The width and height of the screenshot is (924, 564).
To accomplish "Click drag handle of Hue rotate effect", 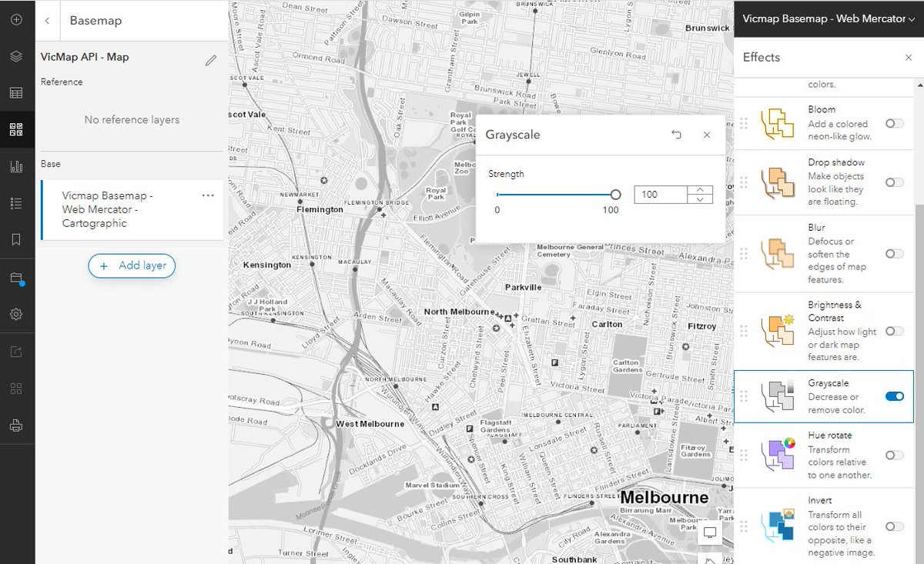I will point(744,455).
